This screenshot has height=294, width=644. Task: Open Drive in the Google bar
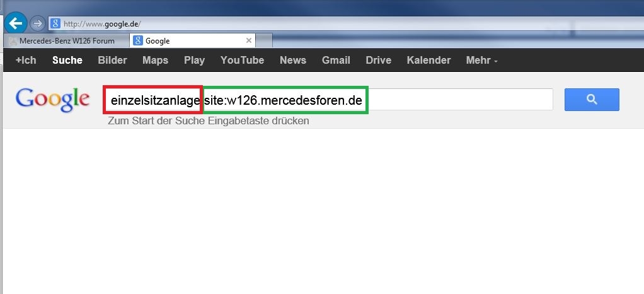coord(378,60)
